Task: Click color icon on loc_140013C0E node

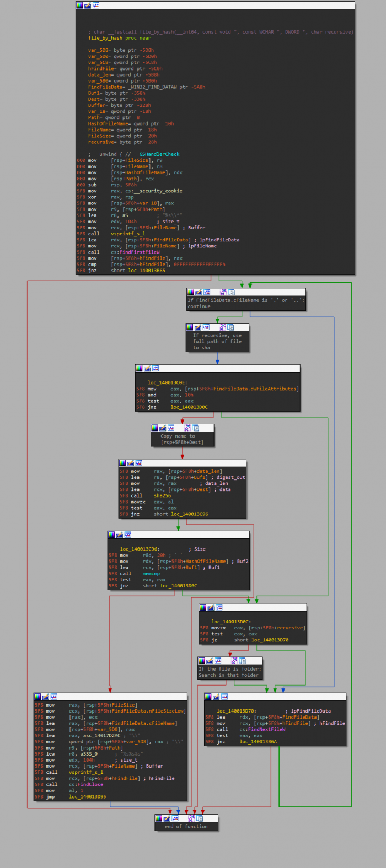Action: point(140,368)
